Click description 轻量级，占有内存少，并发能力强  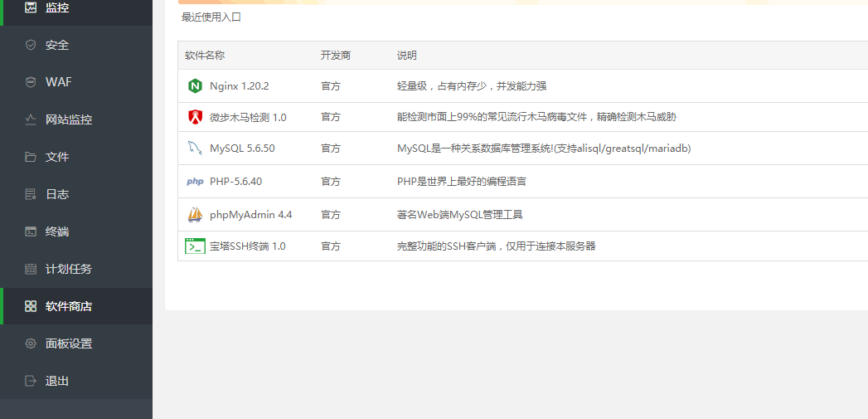click(472, 86)
